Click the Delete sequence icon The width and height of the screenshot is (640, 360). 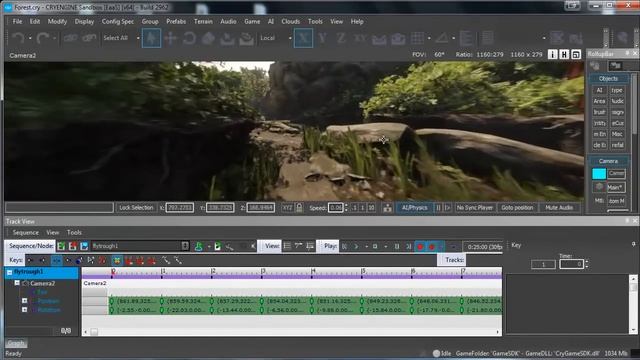73,246
